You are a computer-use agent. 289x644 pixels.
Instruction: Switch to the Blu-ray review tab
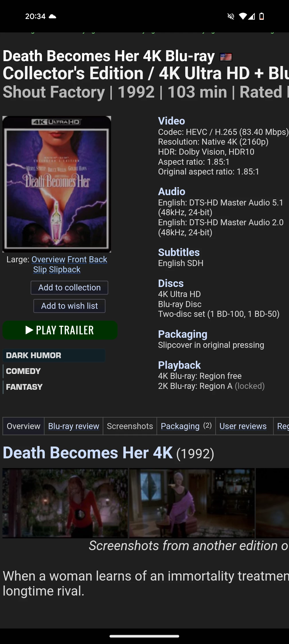coord(74,426)
